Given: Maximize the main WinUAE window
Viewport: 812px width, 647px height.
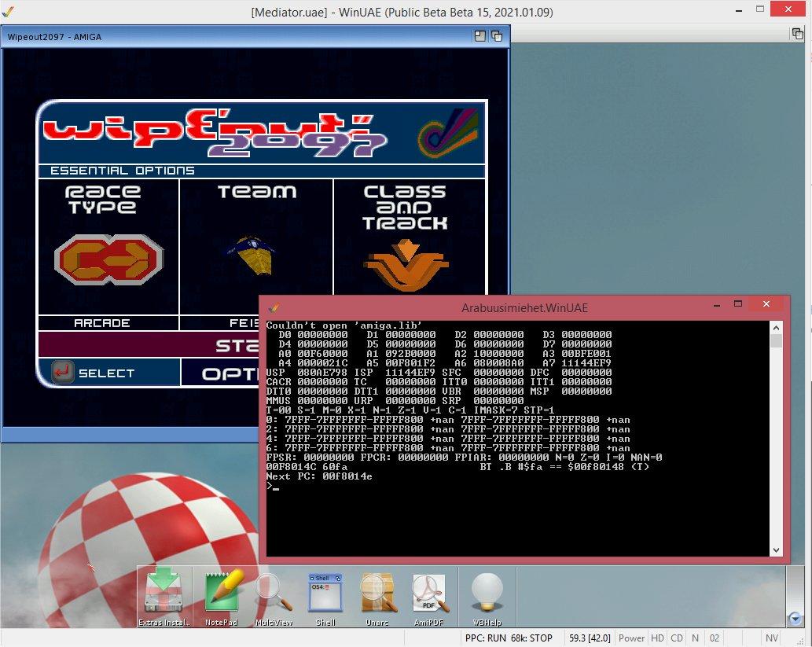Looking at the screenshot, I should point(760,9).
